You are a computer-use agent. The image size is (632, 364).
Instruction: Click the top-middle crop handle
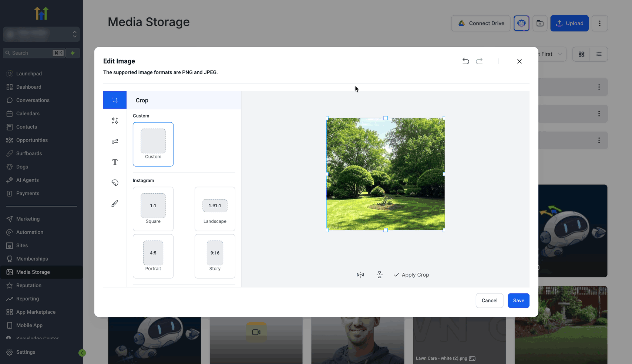click(386, 118)
